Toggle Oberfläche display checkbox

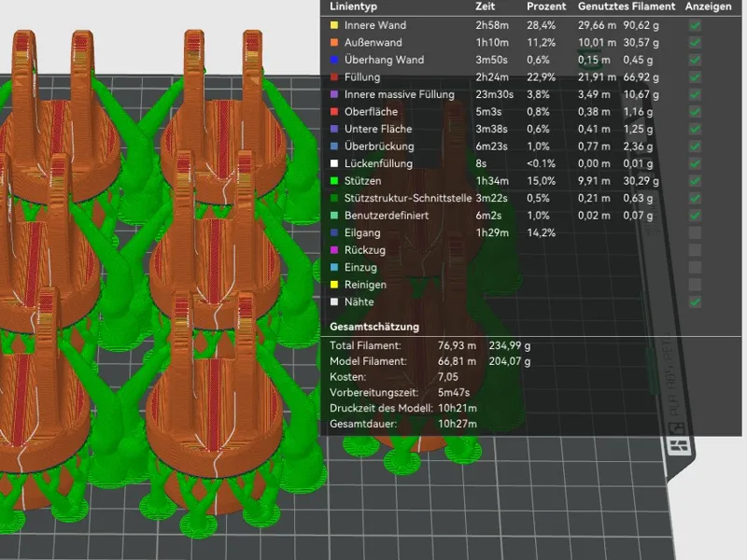point(695,112)
